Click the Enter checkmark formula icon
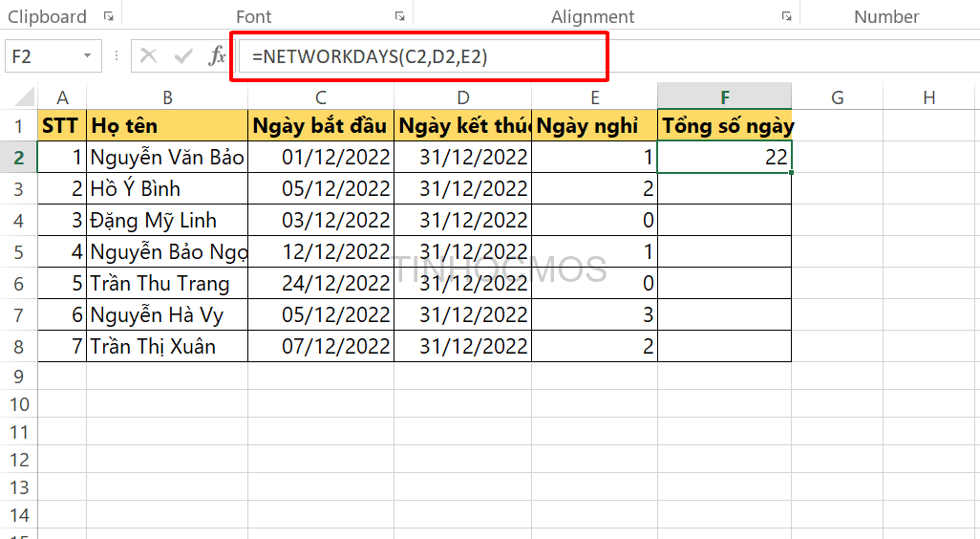Viewport: 980px width, 539px height. pyautogui.click(x=183, y=56)
